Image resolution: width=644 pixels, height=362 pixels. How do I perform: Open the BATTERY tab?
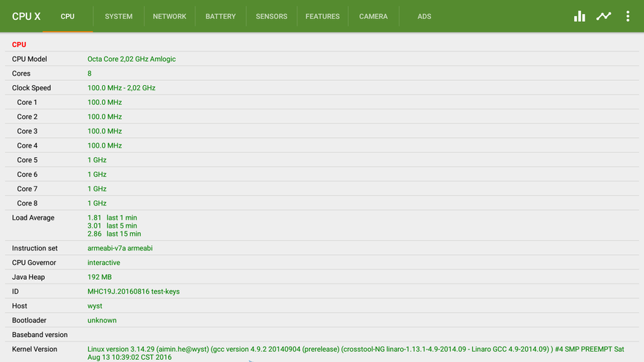click(x=220, y=16)
